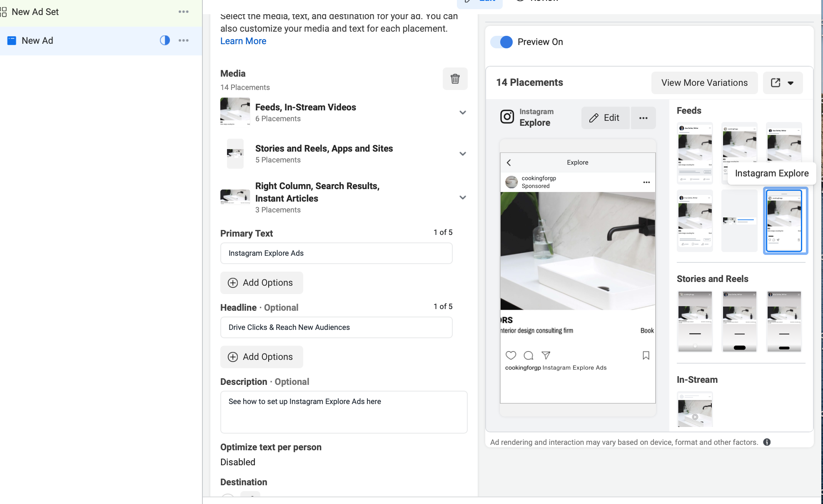This screenshot has height=504, width=823.
Task: Click the New Ad set ellipsis icon
Action: (x=183, y=12)
